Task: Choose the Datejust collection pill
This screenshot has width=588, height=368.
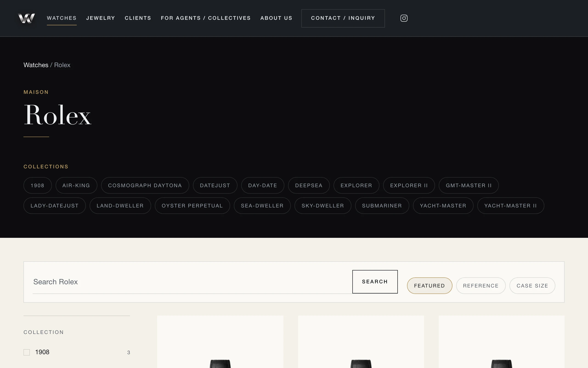Action: (x=215, y=185)
